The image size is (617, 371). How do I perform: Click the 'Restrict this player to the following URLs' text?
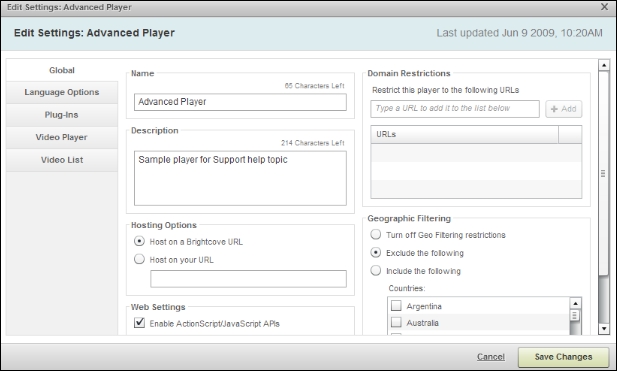[445, 90]
